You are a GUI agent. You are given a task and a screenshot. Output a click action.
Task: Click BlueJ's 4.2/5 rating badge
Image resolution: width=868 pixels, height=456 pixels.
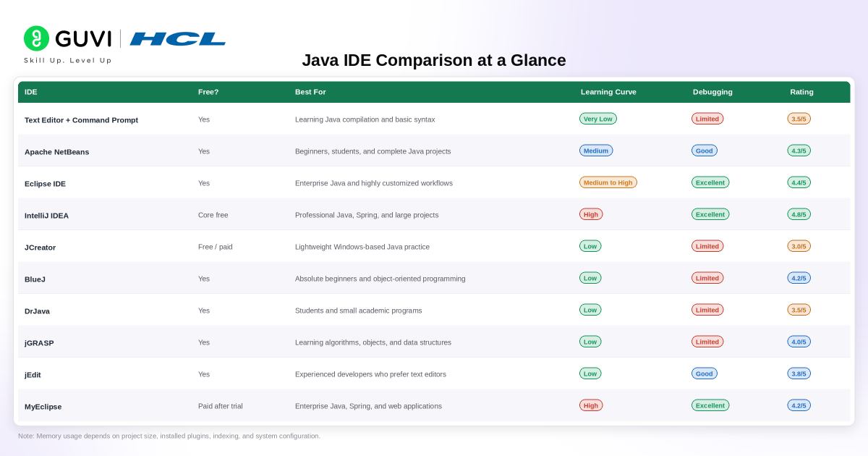799,278
